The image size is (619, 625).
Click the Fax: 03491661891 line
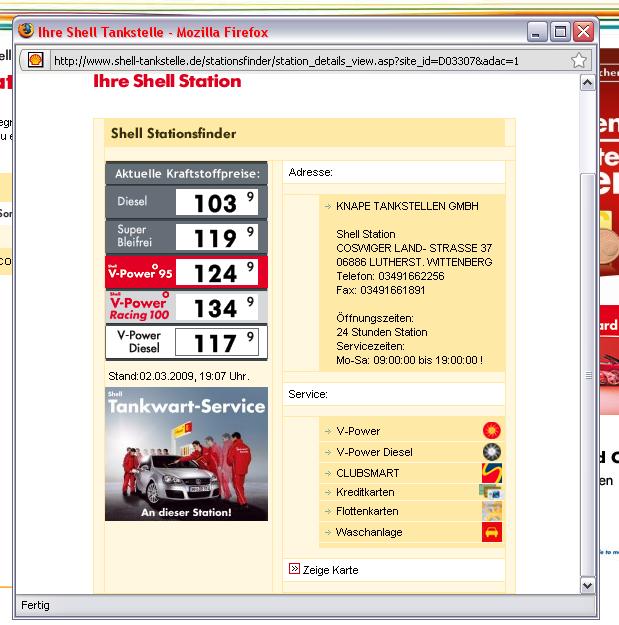(x=381, y=290)
